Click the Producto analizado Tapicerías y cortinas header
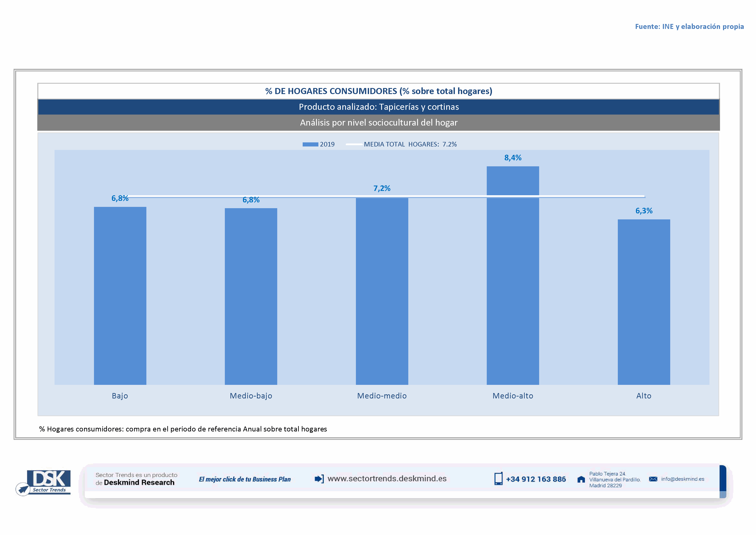The image size is (756, 535). pyautogui.click(x=379, y=107)
